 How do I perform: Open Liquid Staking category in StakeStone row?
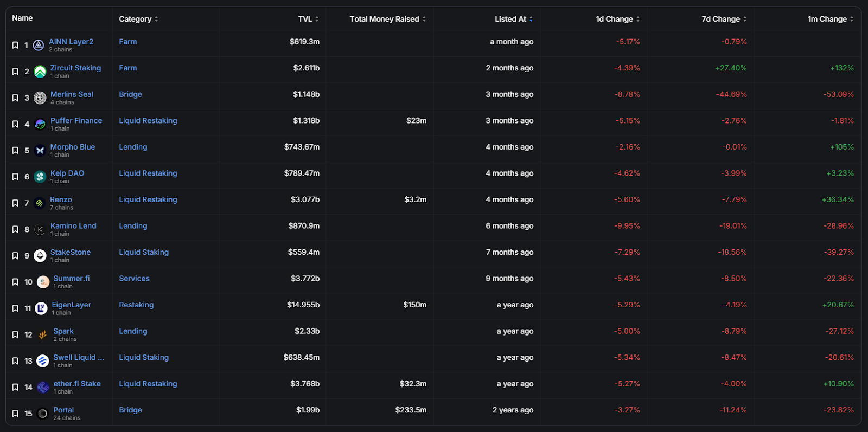tap(144, 252)
